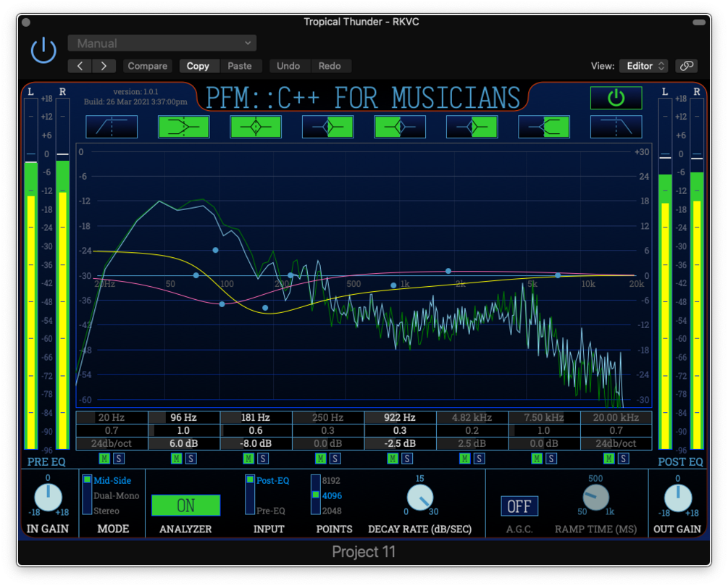This screenshot has width=728, height=586.
Task: Click the Copy button
Action: click(x=198, y=66)
